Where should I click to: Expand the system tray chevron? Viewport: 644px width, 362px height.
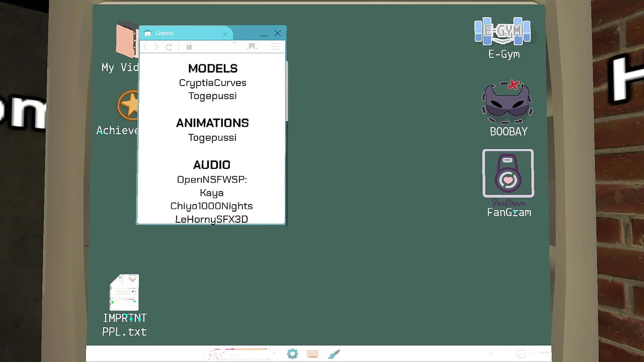pos(491,354)
